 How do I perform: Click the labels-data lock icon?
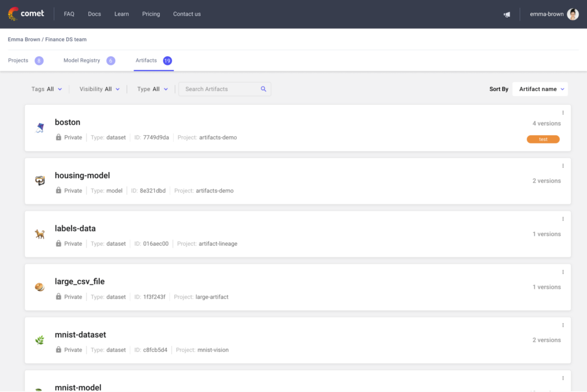[58, 244]
